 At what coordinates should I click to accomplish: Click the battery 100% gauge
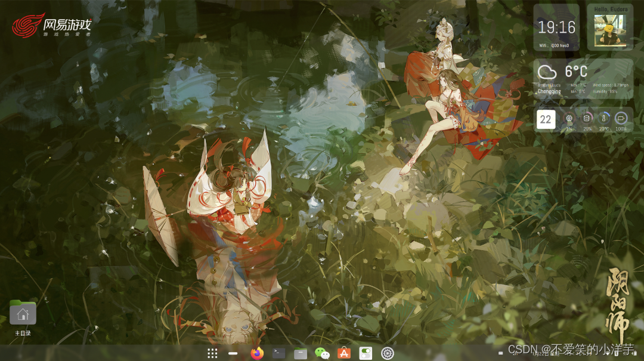621,118
